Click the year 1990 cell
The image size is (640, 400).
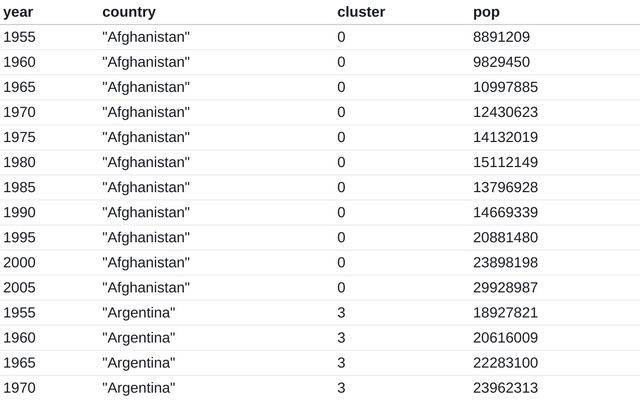(x=20, y=212)
